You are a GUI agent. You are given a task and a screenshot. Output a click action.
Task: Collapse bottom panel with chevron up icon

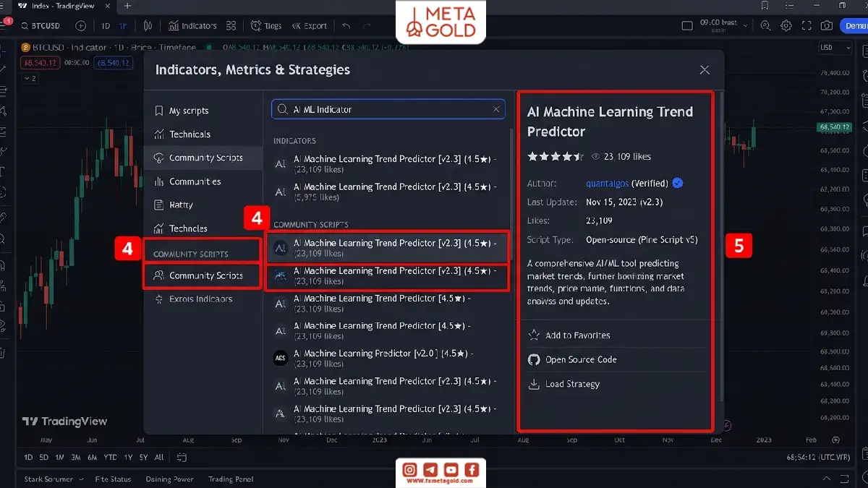[x=827, y=479]
